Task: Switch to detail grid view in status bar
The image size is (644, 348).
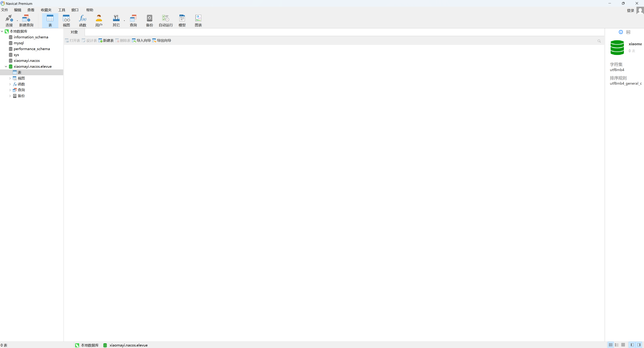Action: tap(623, 345)
